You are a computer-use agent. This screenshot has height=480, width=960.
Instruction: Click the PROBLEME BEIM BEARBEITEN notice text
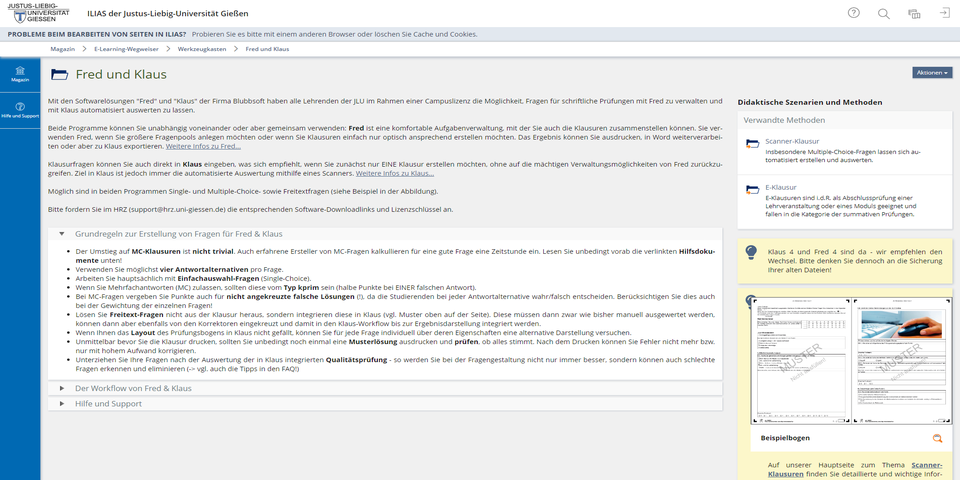coord(97,34)
